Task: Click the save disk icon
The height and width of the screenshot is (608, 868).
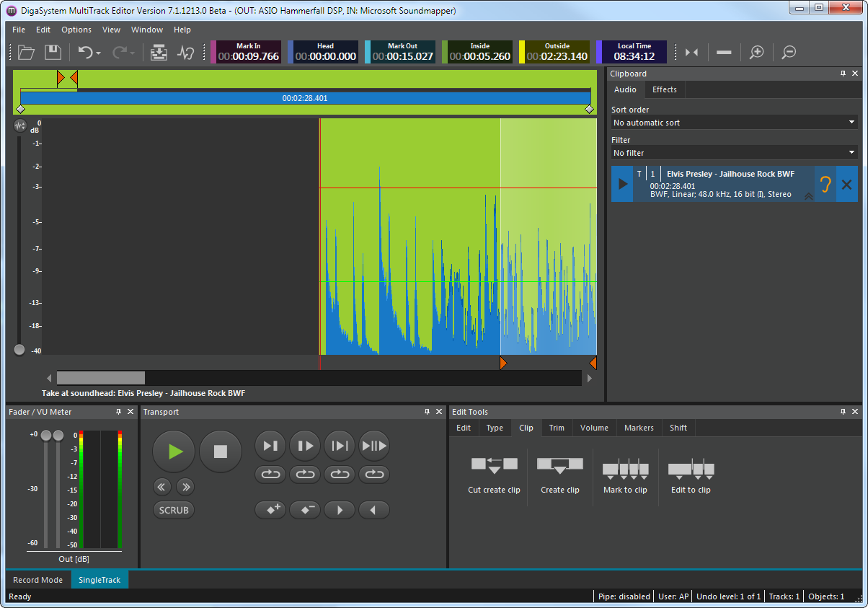Action: [53, 52]
